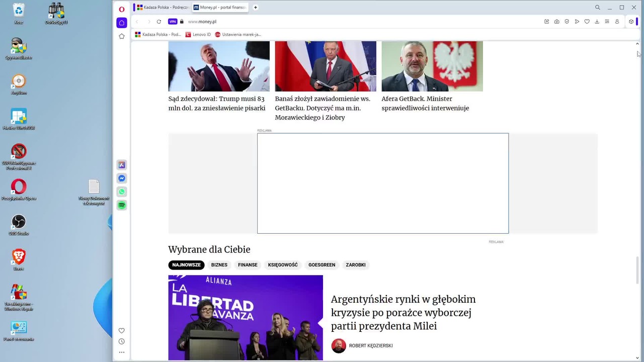Open the downloads icon in the toolbar

pyautogui.click(x=597, y=22)
